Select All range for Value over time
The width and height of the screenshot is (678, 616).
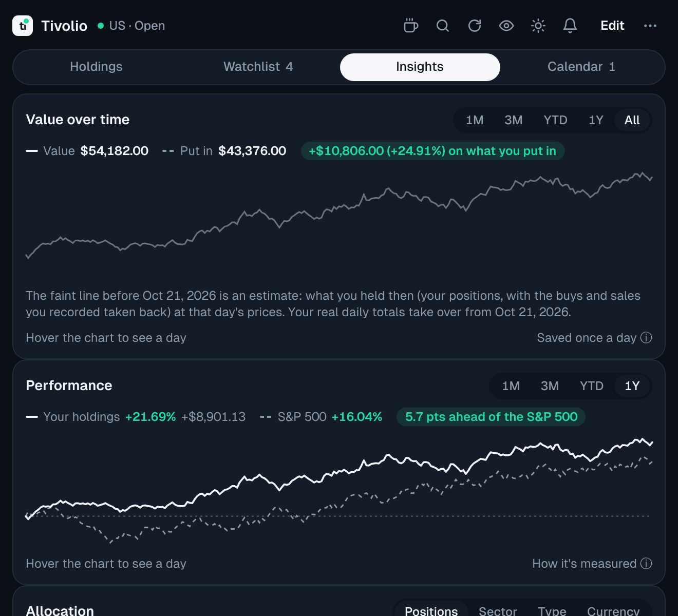pyautogui.click(x=632, y=120)
